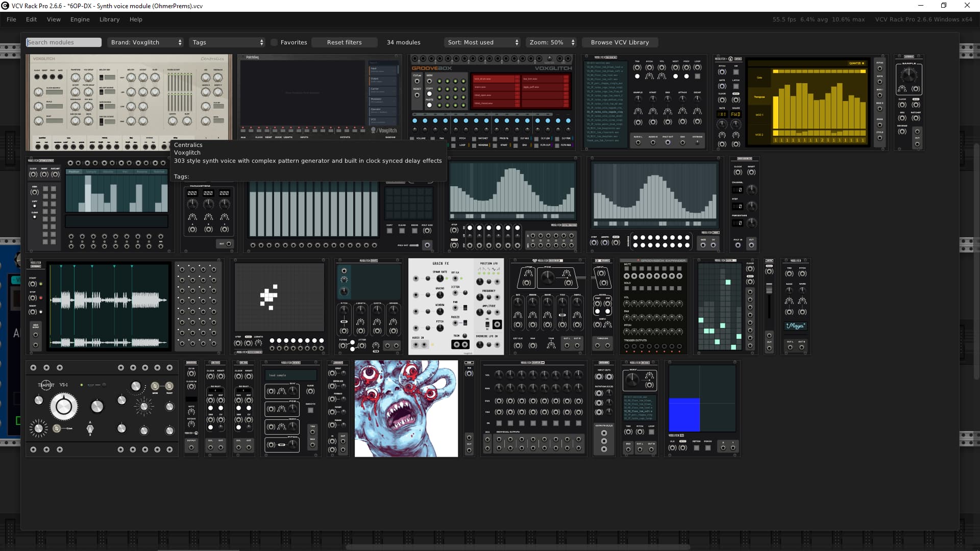The image size is (980, 551).
Task: Choose the Tempest VS-1 module
Action: (x=102, y=408)
